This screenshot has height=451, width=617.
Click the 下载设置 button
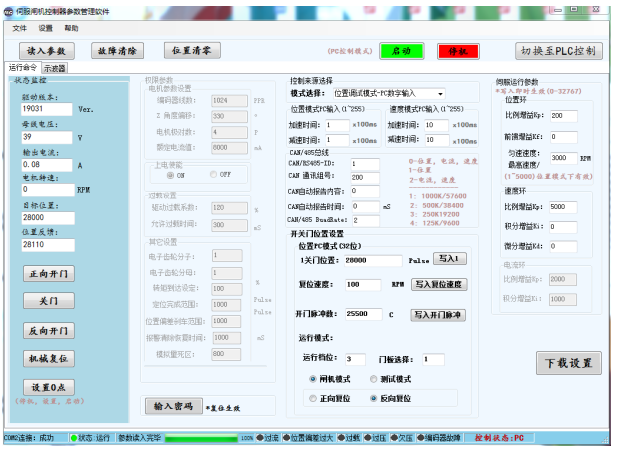coord(567,360)
